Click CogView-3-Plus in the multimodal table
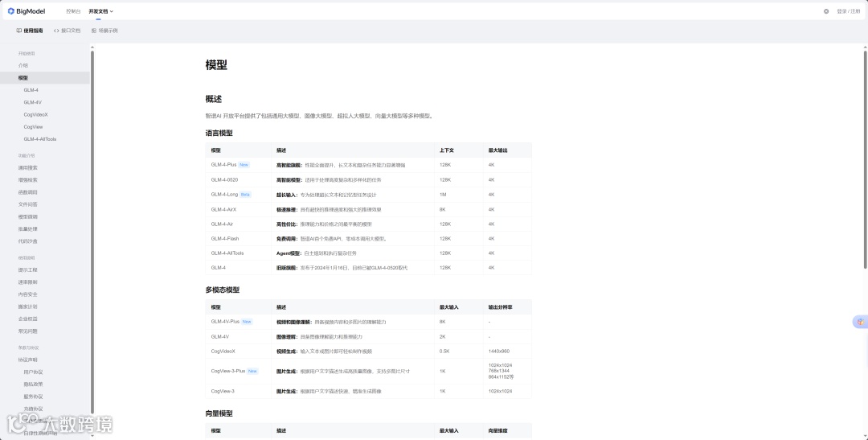 pos(228,371)
